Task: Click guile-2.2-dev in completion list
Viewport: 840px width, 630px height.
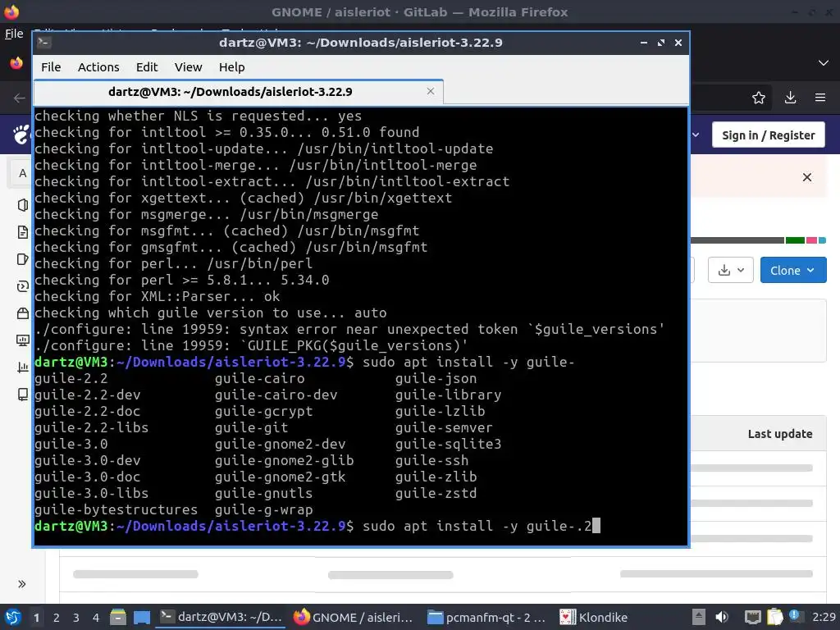Action: click(87, 395)
